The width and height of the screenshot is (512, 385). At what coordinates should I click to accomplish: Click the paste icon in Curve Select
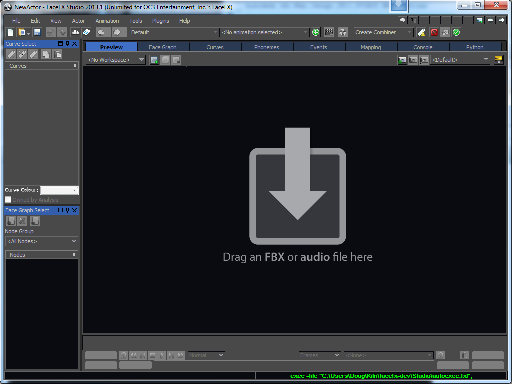tap(57, 54)
